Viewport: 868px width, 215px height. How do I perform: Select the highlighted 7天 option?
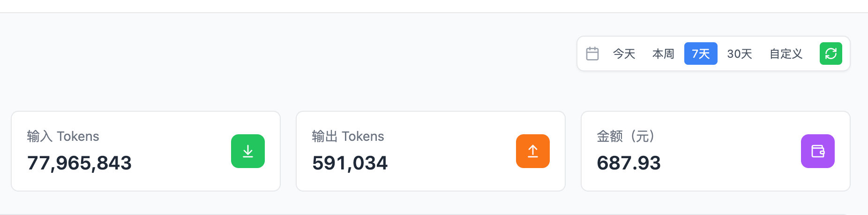pyautogui.click(x=701, y=54)
